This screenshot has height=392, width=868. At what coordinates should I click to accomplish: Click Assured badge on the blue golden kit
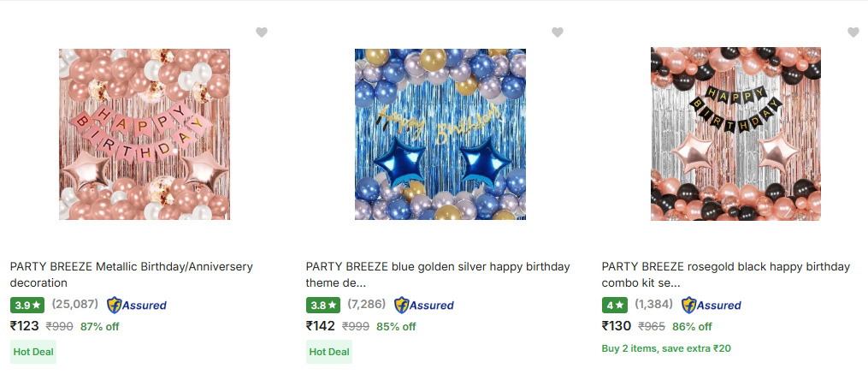[424, 305]
